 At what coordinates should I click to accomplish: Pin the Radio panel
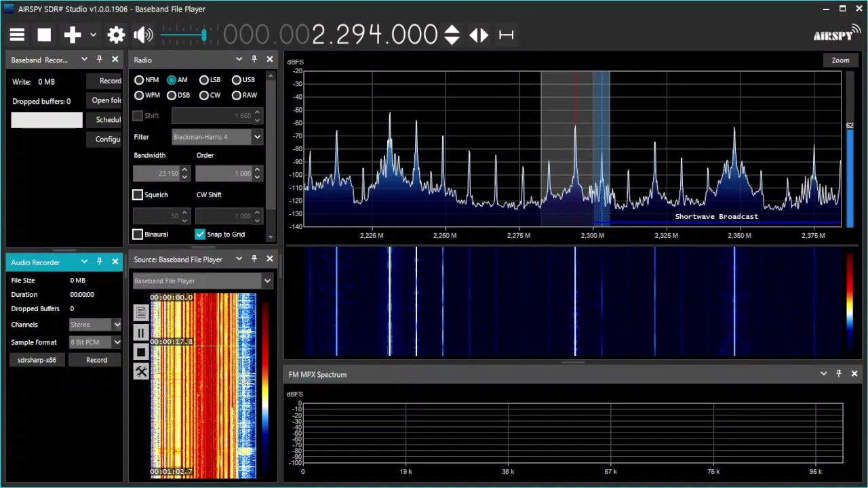(254, 60)
